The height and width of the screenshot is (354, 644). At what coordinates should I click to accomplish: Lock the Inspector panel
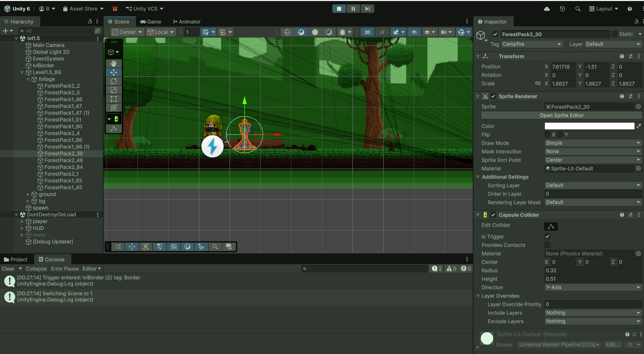pyautogui.click(x=637, y=21)
